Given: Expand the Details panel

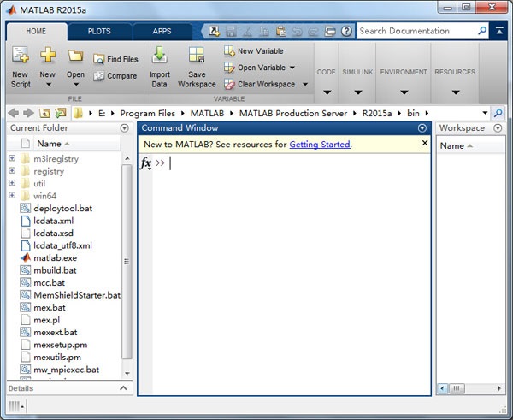Looking at the screenshot, I should (123, 388).
